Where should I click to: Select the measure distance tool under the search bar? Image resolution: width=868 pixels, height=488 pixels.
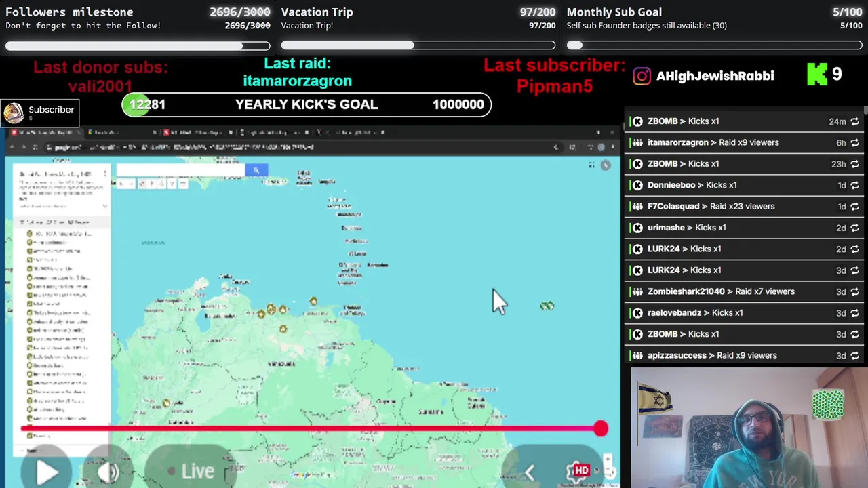(182, 184)
